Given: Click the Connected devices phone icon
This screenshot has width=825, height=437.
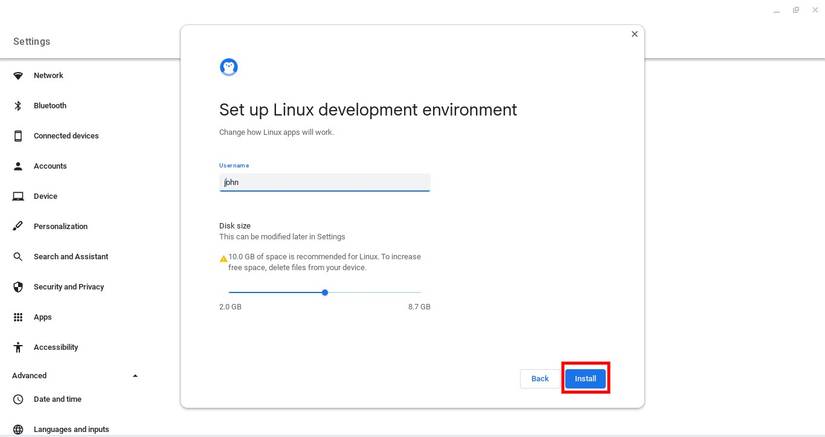Looking at the screenshot, I should click(18, 136).
